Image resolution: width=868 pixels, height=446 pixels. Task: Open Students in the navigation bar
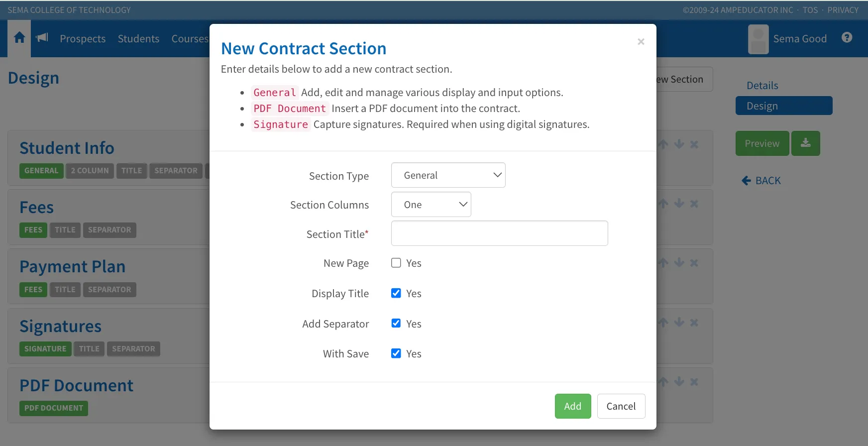138,38
